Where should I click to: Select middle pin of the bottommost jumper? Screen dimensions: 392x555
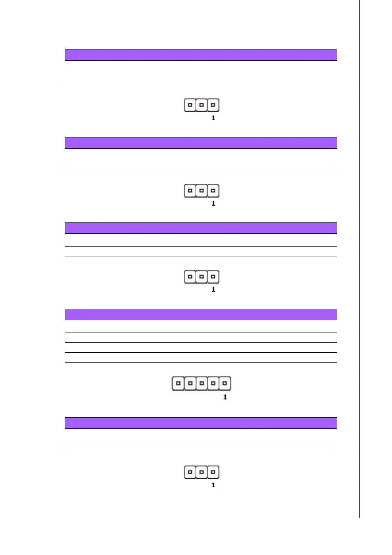coord(202,472)
